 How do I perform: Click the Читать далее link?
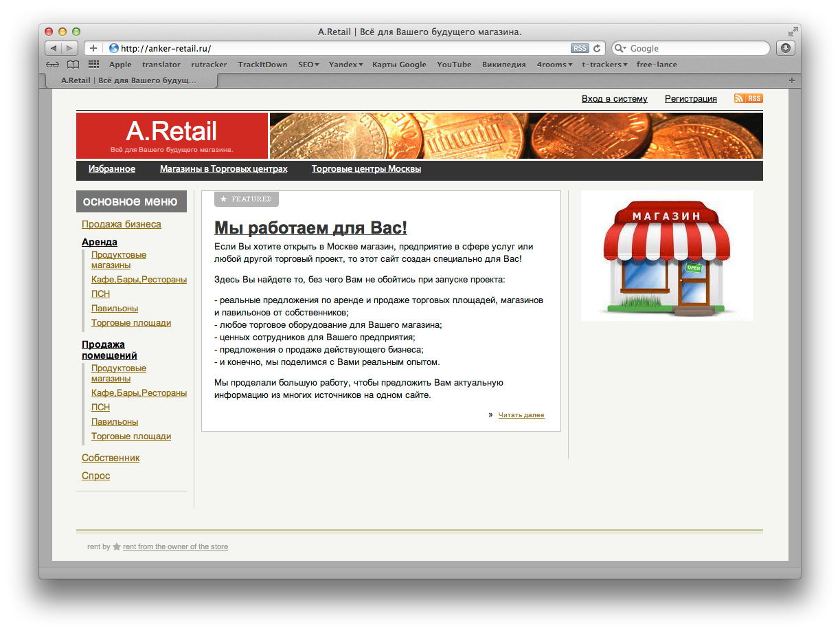pos(521,415)
